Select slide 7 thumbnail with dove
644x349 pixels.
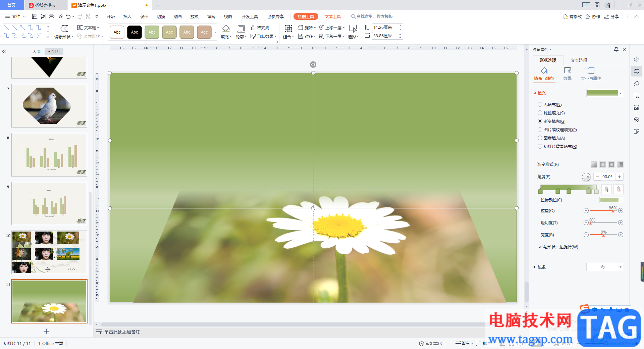(49, 106)
